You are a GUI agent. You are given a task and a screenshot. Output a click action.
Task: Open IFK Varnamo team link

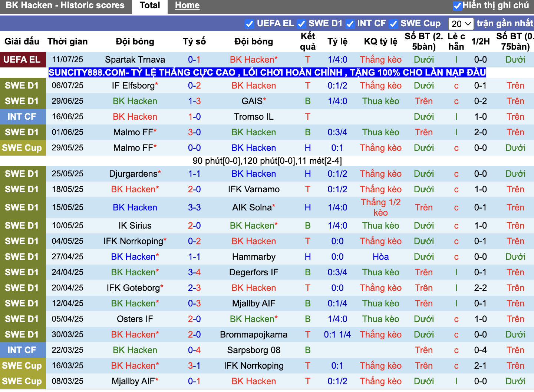click(x=254, y=189)
